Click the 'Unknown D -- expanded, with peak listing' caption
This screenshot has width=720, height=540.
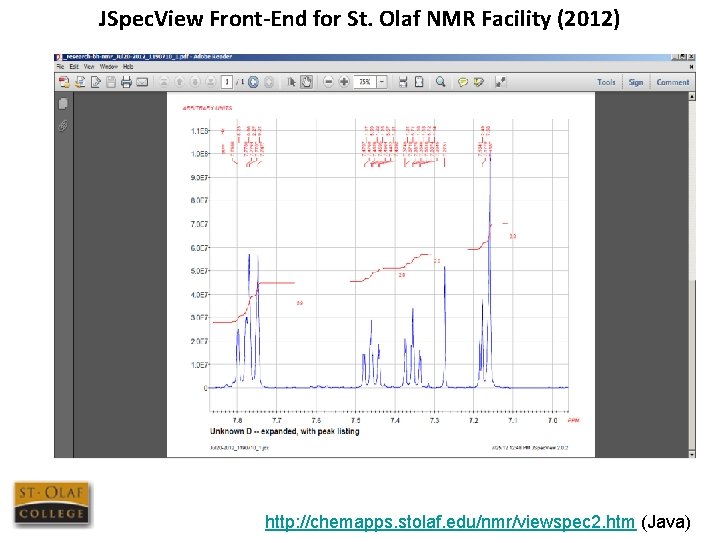coord(285,432)
